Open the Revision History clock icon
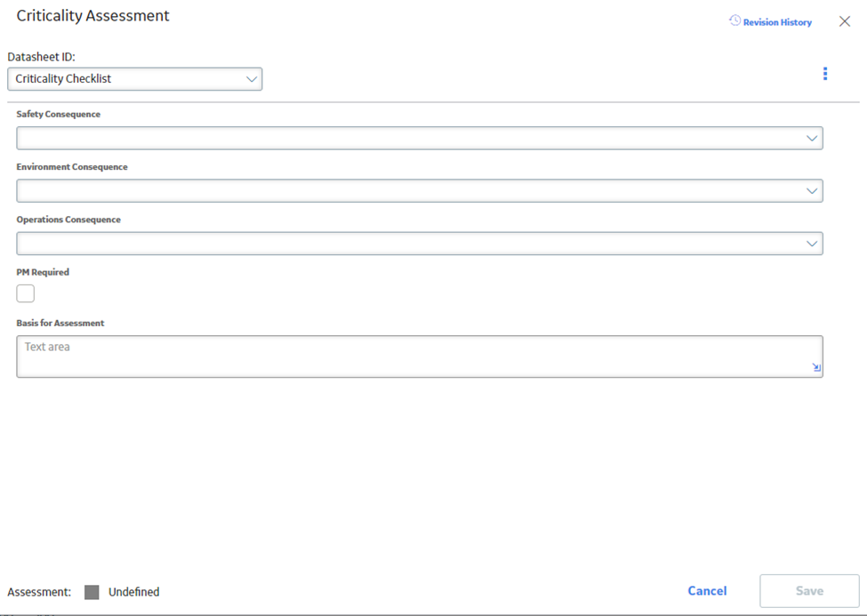Screen dimensions: 867x616 pyautogui.click(x=735, y=21)
